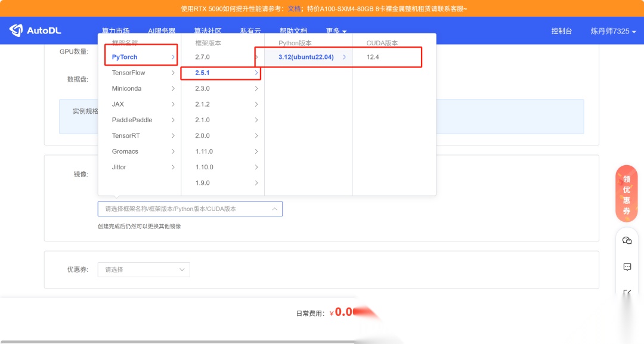
Task: Open the message feedback icon
Action: coord(627,267)
